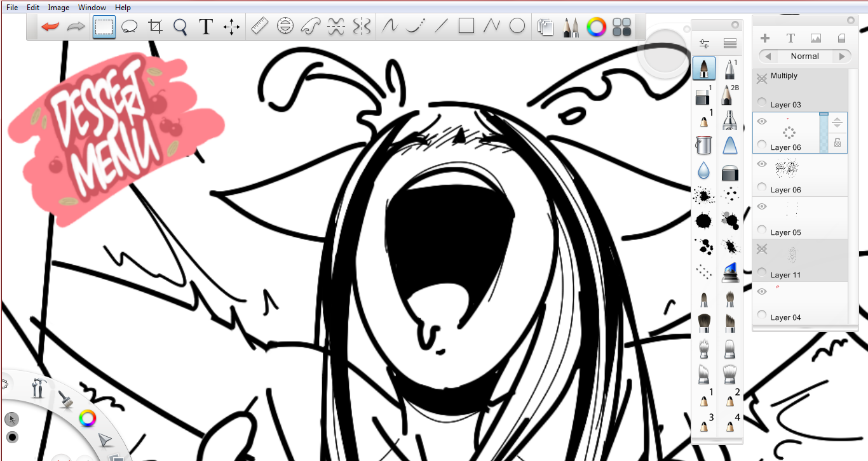This screenshot has height=461, width=868.
Task: Toggle transparency lock on selected Layer 06
Action: (837, 143)
